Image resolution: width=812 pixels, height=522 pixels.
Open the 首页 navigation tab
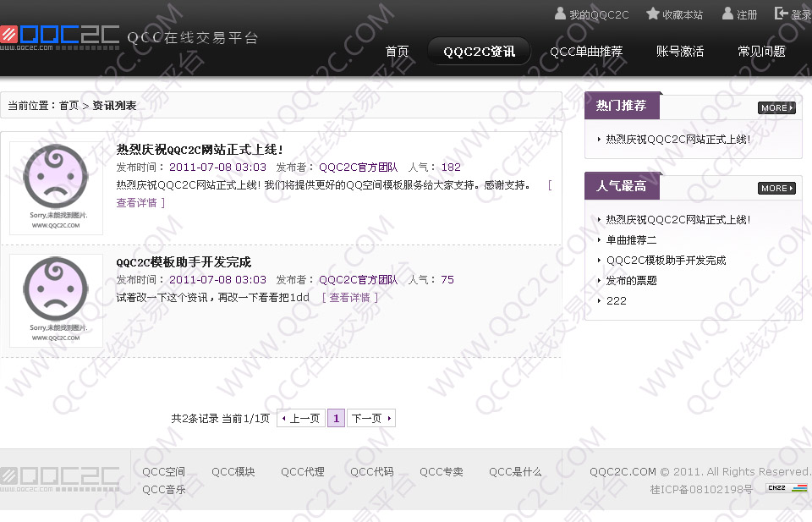point(397,52)
